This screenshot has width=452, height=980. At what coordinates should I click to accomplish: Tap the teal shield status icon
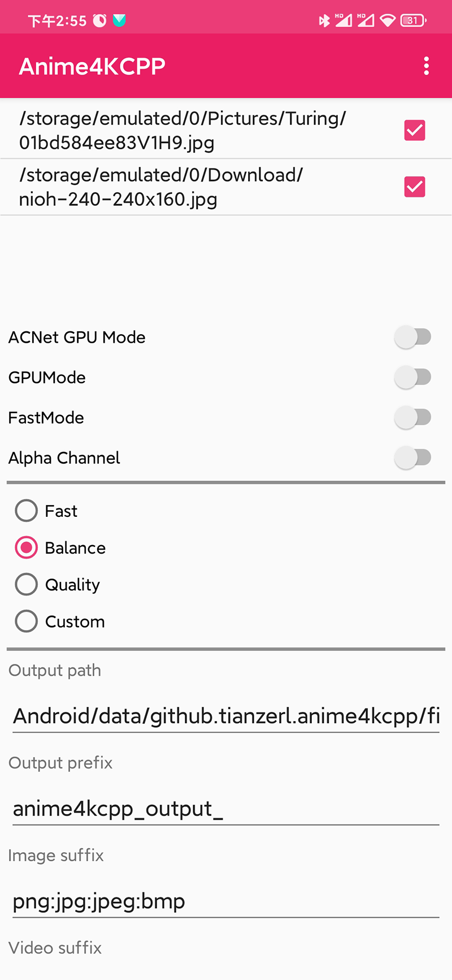[119, 21]
